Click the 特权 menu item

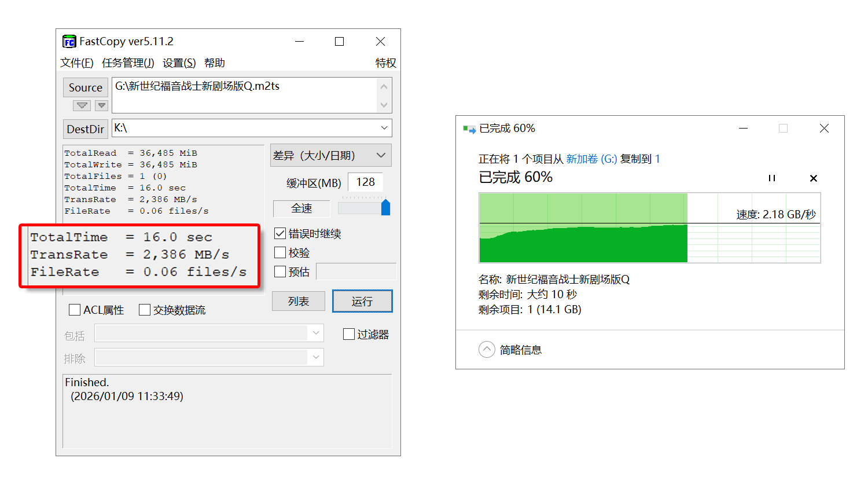385,63
